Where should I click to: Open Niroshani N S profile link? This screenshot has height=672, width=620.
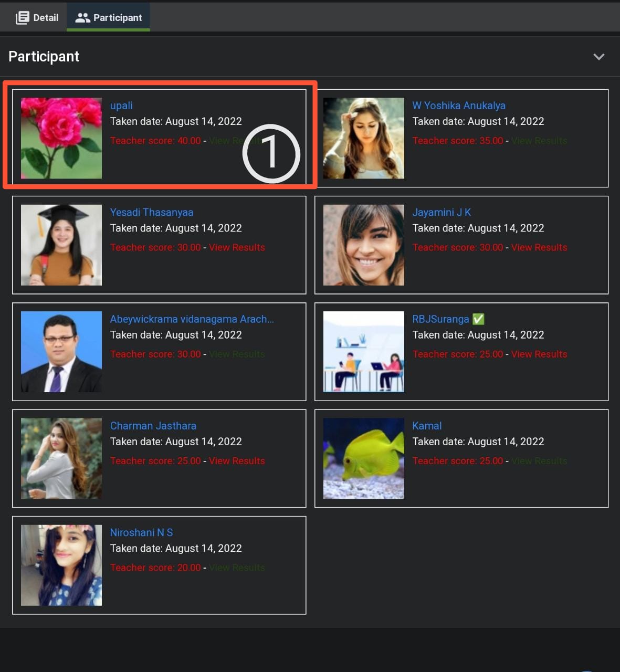point(141,532)
